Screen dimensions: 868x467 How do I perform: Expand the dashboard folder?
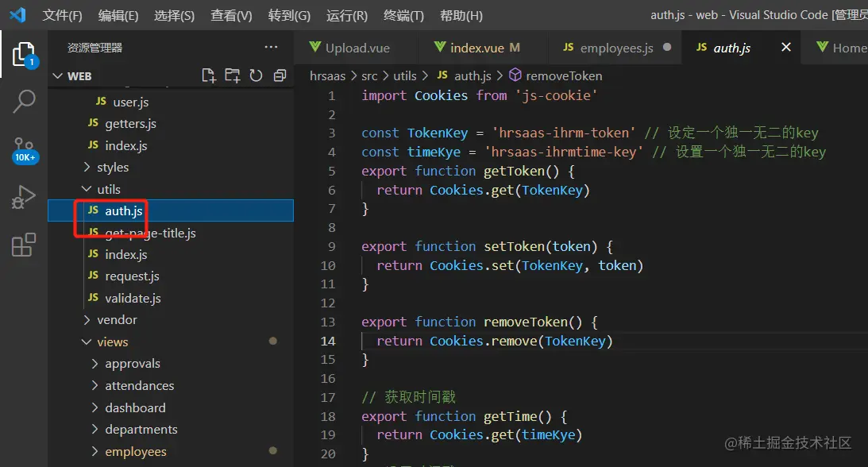pyautogui.click(x=95, y=407)
